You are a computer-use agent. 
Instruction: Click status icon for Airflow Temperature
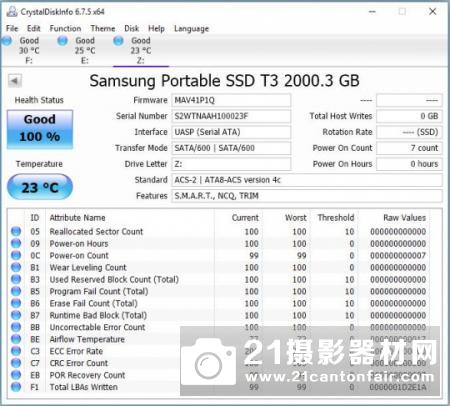(x=16, y=339)
